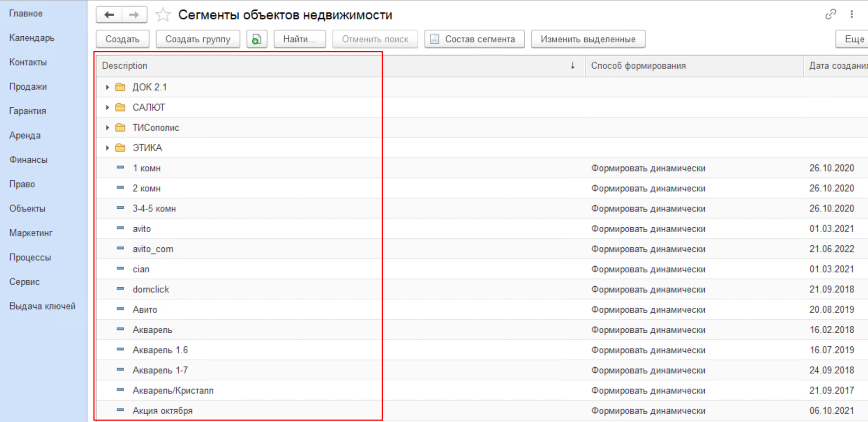
Task: Expand the ДОК 2.1 group
Action: pyautogui.click(x=107, y=87)
